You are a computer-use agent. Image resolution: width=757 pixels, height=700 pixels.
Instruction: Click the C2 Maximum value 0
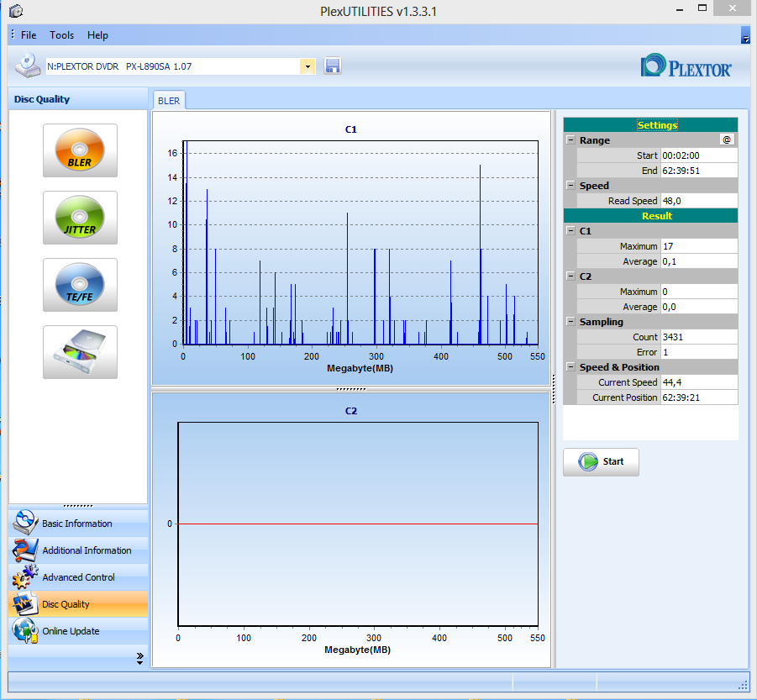(x=698, y=292)
